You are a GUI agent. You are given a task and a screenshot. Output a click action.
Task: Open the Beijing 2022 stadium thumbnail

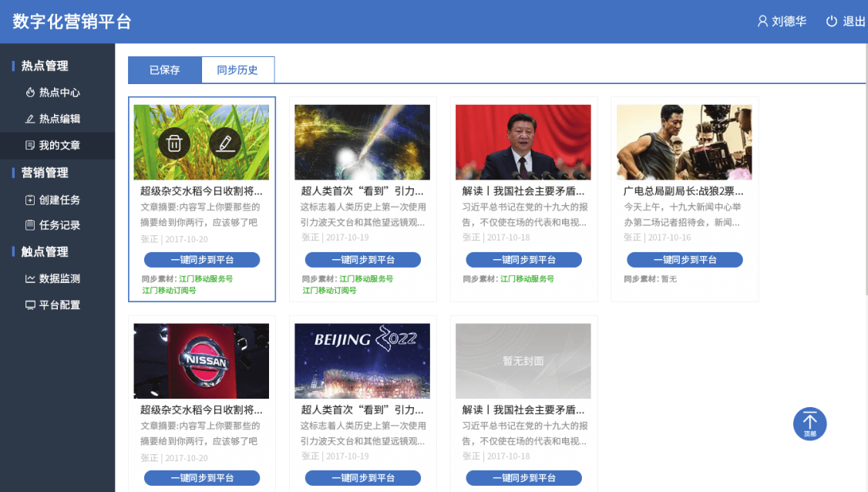[x=362, y=361]
